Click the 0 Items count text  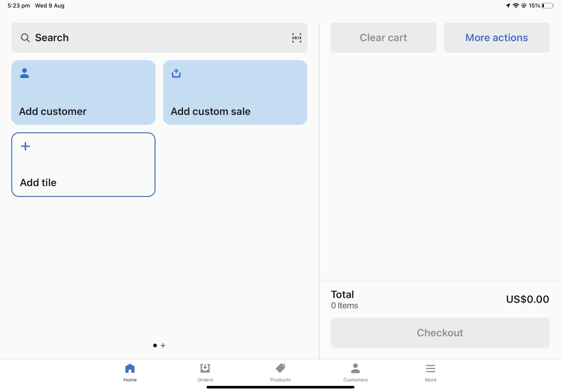tap(344, 306)
